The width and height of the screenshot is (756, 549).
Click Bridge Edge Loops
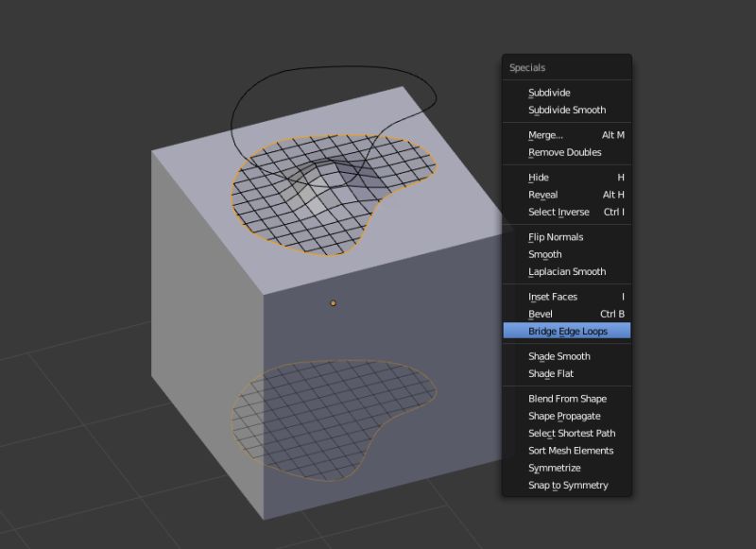(x=566, y=331)
